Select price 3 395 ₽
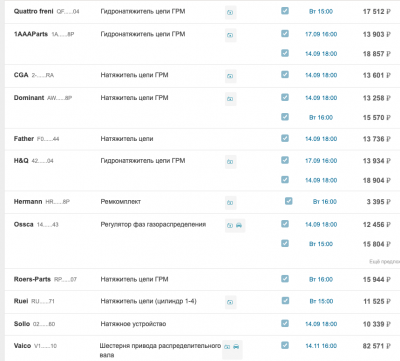Viewport: 400px width, 361px height. (x=379, y=202)
